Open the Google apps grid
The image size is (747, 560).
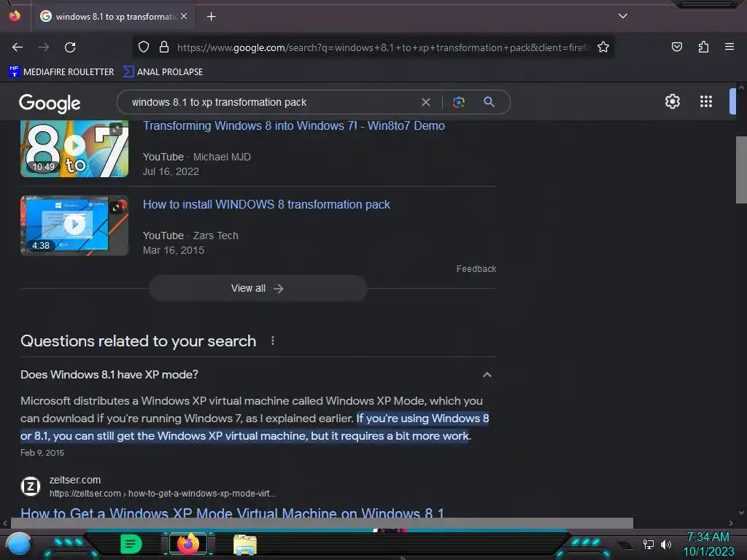point(705,101)
